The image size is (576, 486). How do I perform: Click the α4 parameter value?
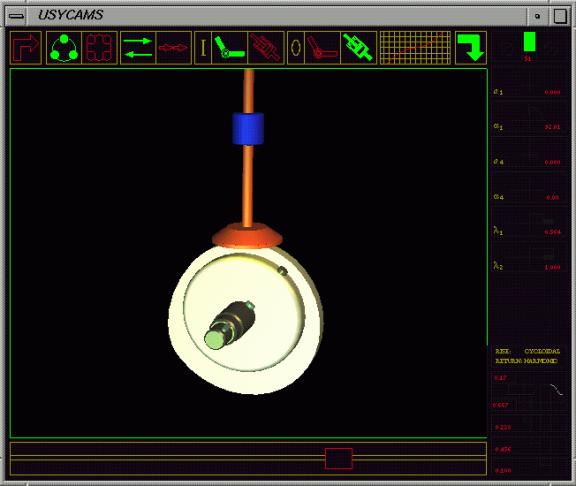552,197
